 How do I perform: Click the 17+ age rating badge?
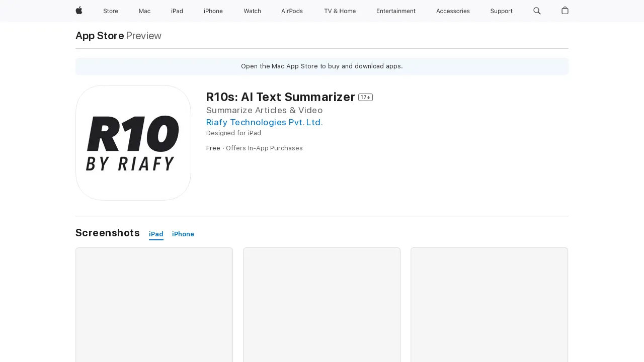[x=365, y=98]
